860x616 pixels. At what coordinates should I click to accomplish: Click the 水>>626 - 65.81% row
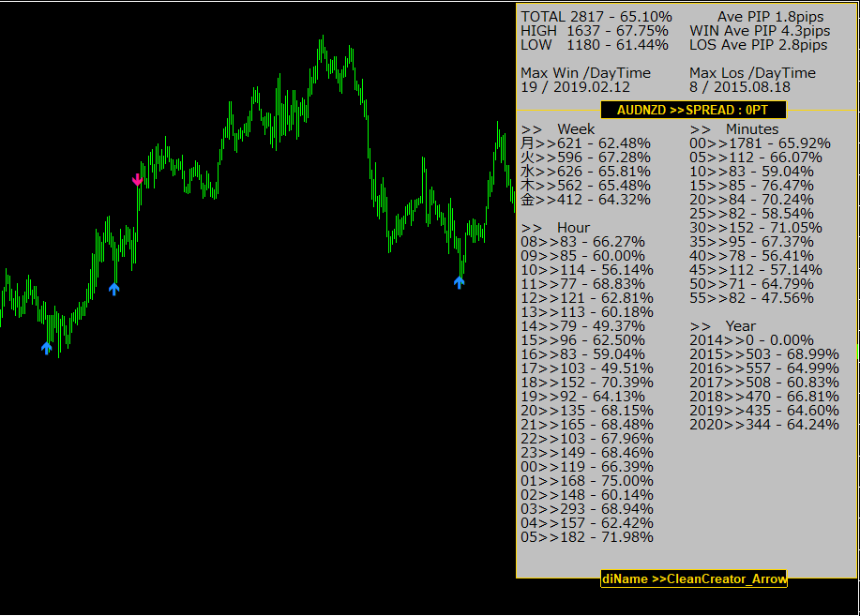coord(585,172)
